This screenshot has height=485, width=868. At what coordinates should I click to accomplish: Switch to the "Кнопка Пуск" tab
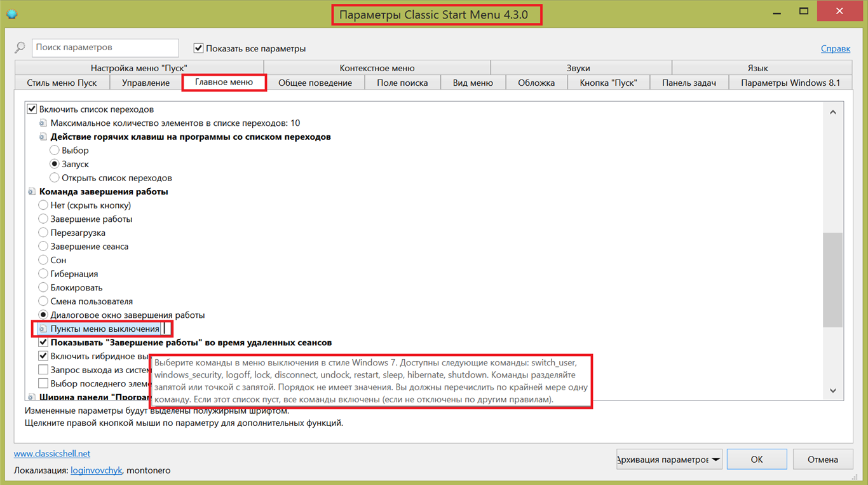(608, 83)
